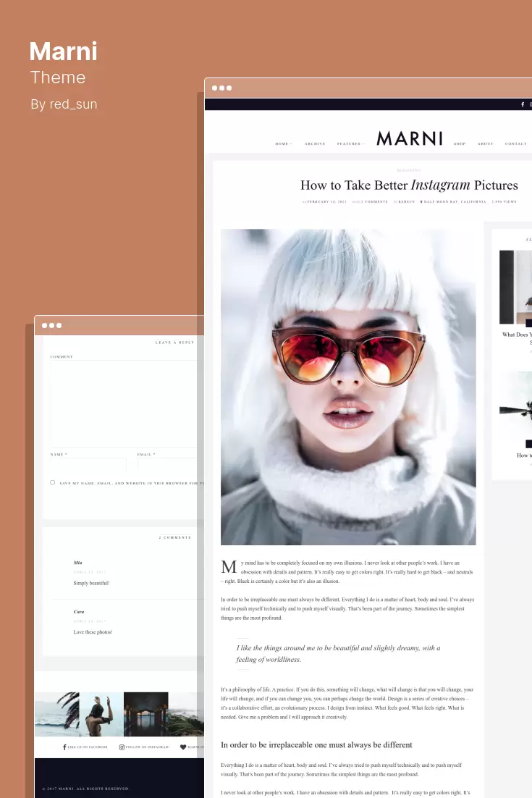
Task: Click the sidebar thumbnail above What Does
Action: [x=516, y=287]
